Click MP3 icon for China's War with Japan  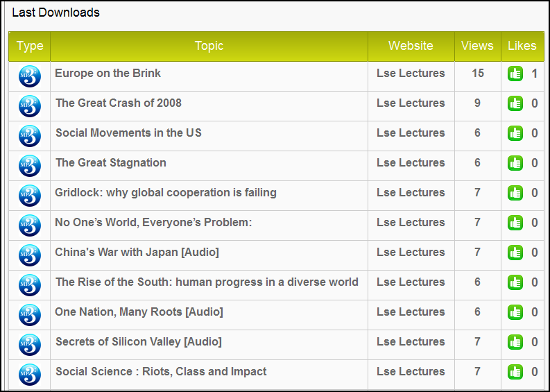click(x=30, y=255)
